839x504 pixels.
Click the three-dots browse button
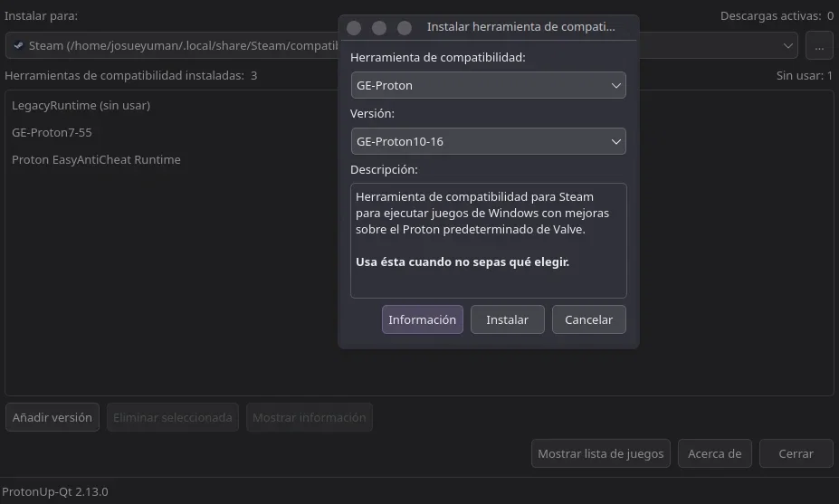click(x=819, y=45)
